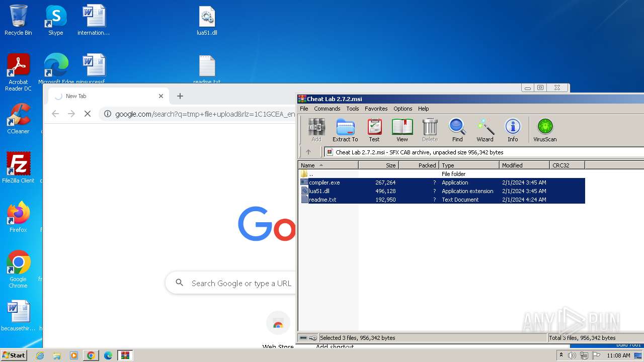Viewport: 644px width, 362px height.
Task: Sort files by Type column header
Action: pyautogui.click(x=469, y=165)
